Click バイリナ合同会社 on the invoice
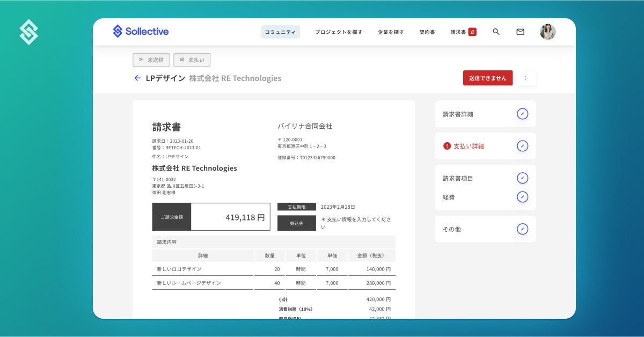Viewport: 644px width, 337px height. click(x=305, y=126)
